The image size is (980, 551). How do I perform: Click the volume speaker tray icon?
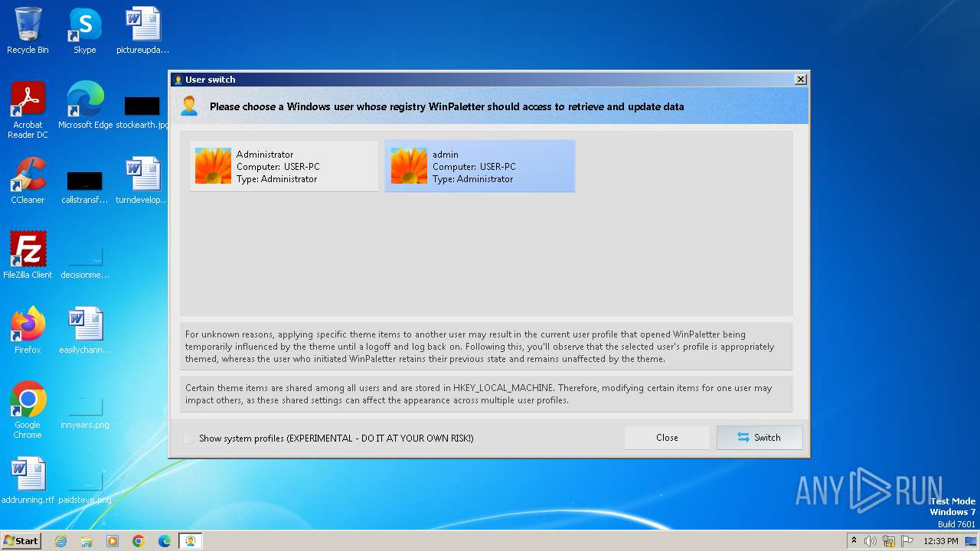pos(871,541)
